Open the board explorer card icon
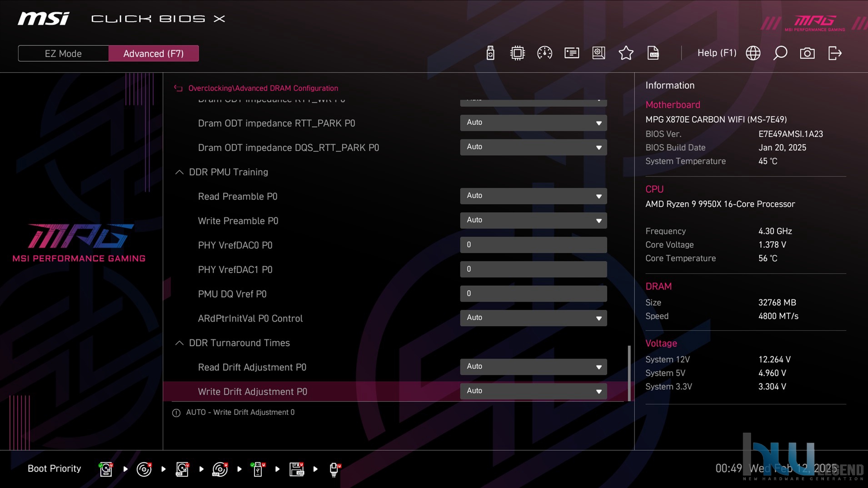Image resolution: width=868 pixels, height=488 pixels. coord(572,53)
